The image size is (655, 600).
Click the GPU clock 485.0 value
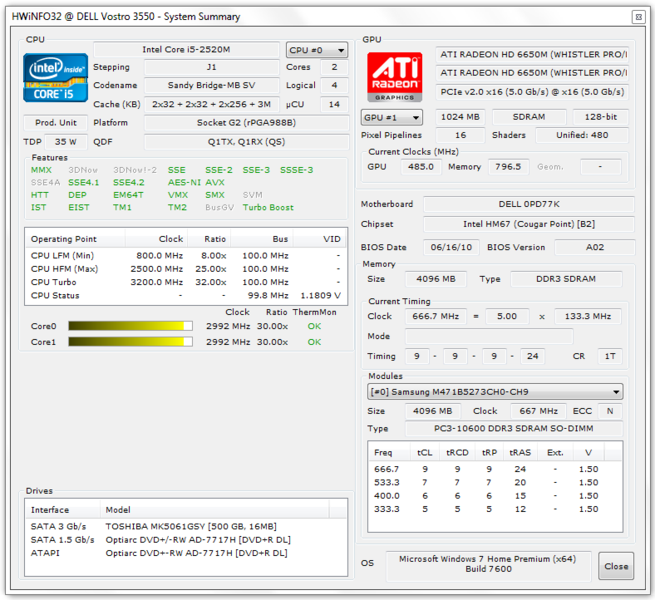[x=421, y=167]
